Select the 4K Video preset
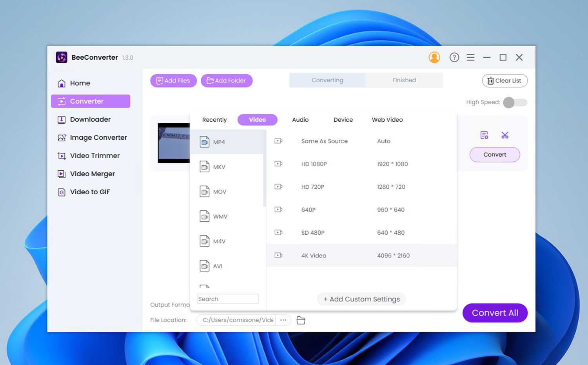The image size is (588, 365). (361, 255)
